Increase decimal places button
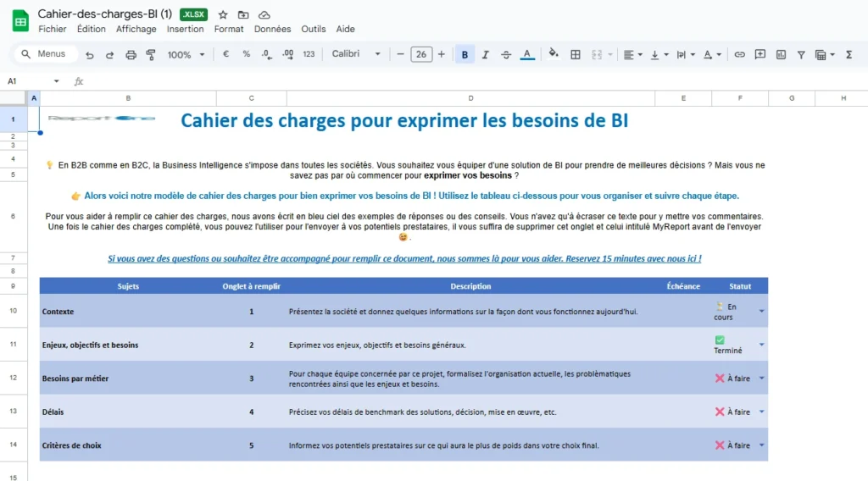This screenshot has width=868, height=481. (x=288, y=54)
